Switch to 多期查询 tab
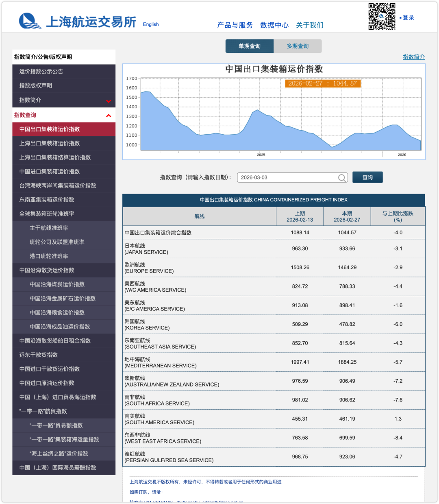Image resolution: width=439 pixels, height=504 pixels. pos(298,46)
